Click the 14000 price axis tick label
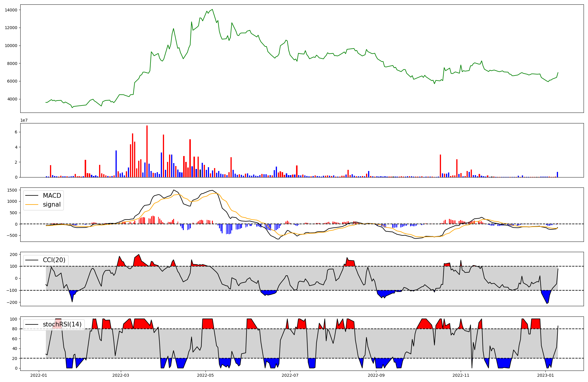Screen dimensions: 588x382 point(11,10)
